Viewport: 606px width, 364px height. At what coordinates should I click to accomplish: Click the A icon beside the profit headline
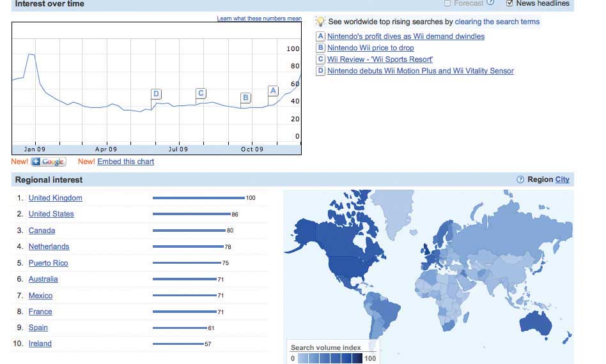pos(320,36)
